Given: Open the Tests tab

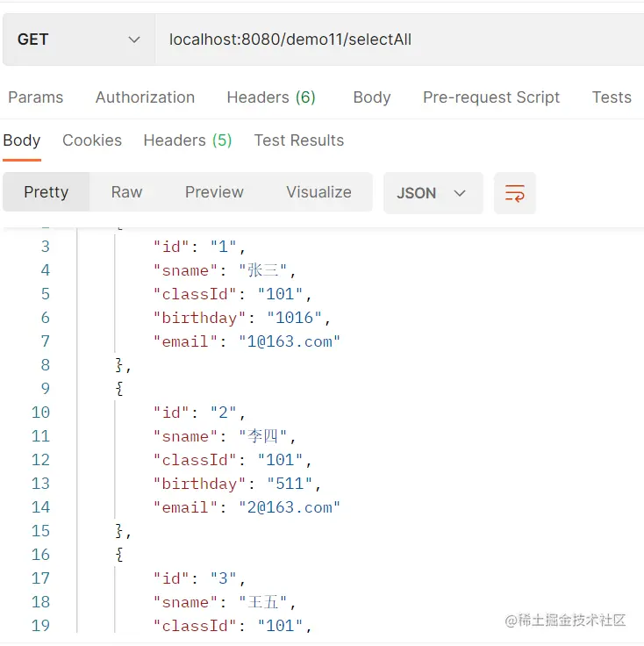Looking at the screenshot, I should [x=612, y=97].
